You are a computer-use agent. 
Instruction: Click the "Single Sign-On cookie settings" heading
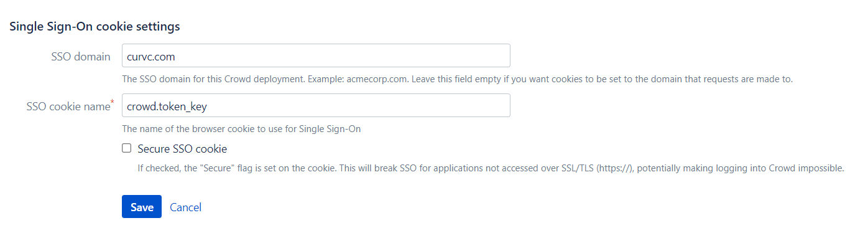pyautogui.click(x=95, y=27)
